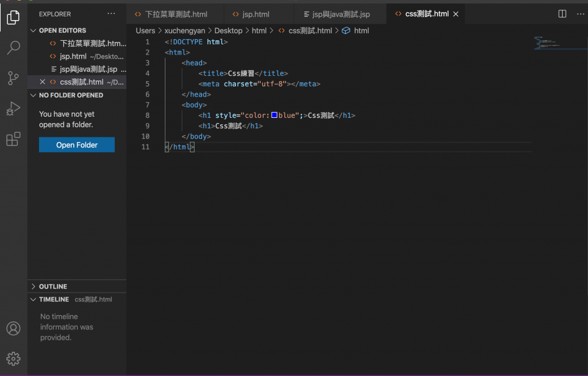Click the minimap code overview
This screenshot has height=376, width=588.
560,43
